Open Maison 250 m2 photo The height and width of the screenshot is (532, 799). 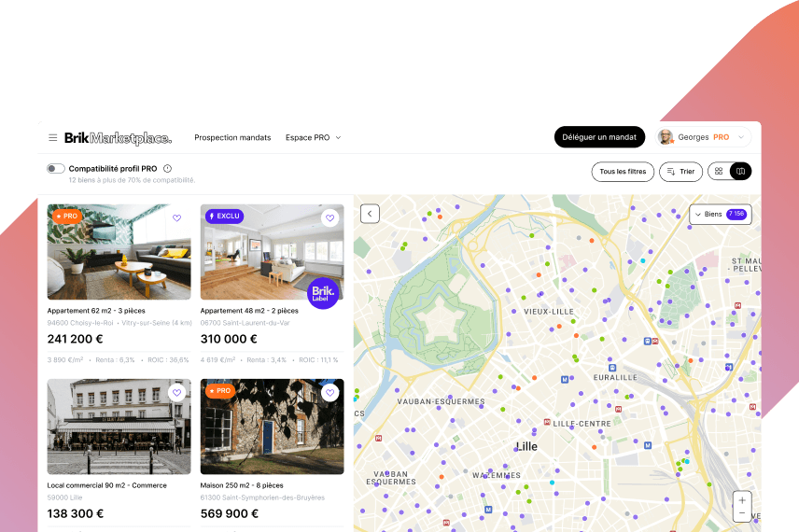pyautogui.click(x=272, y=427)
